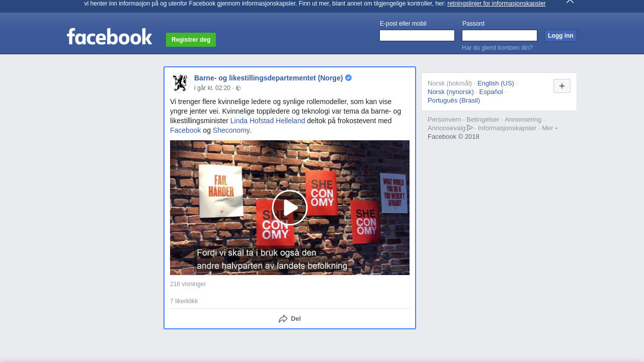Focus the E-post eller mobil field

pyautogui.click(x=417, y=36)
